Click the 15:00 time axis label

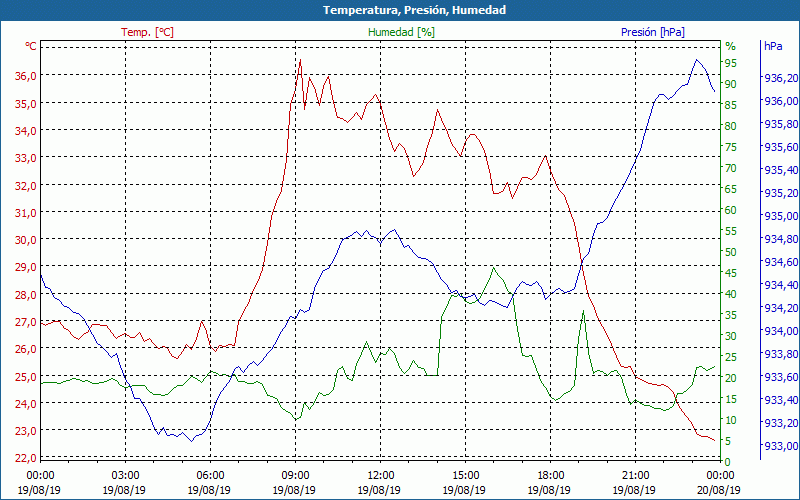[x=465, y=476]
